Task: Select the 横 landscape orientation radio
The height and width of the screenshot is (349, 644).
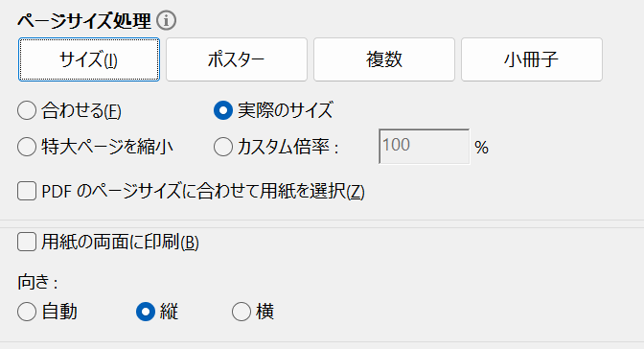Action: [x=241, y=312]
